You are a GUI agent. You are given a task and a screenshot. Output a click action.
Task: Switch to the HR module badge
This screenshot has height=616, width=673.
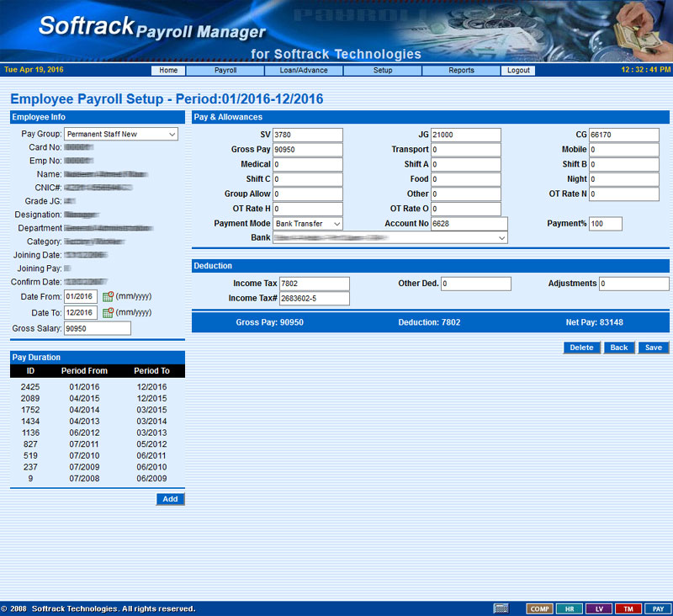coord(569,608)
